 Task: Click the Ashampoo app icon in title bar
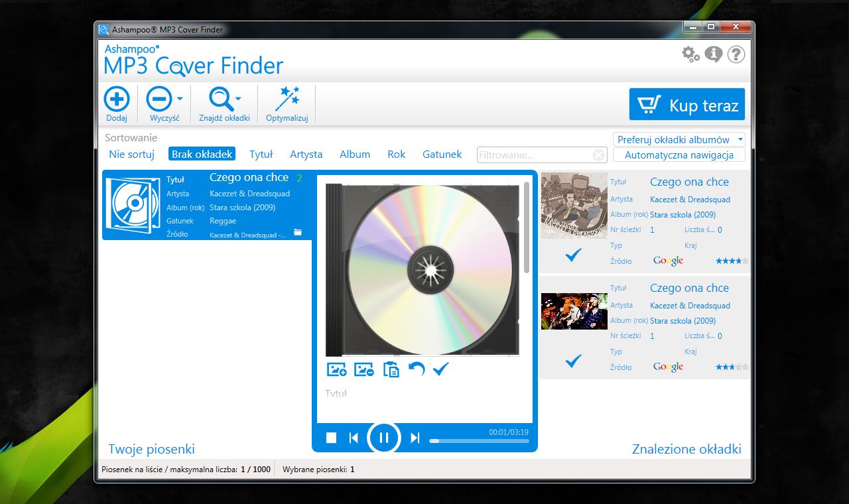click(104, 29)
